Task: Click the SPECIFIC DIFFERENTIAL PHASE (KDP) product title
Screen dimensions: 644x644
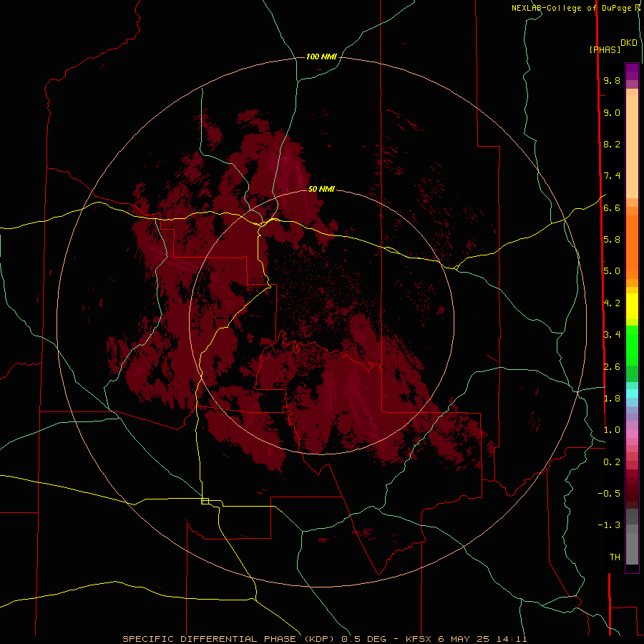Action: (x=229, y=639)
